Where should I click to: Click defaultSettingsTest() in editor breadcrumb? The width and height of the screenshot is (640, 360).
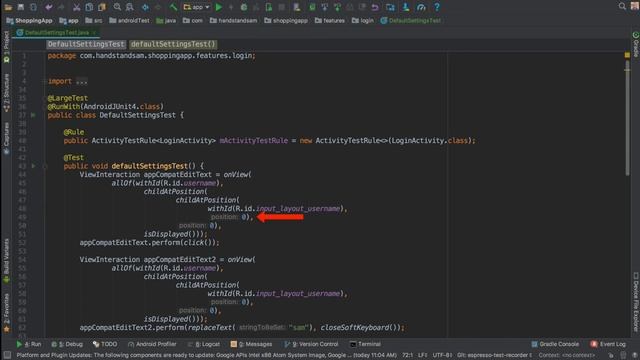(173, 44)
